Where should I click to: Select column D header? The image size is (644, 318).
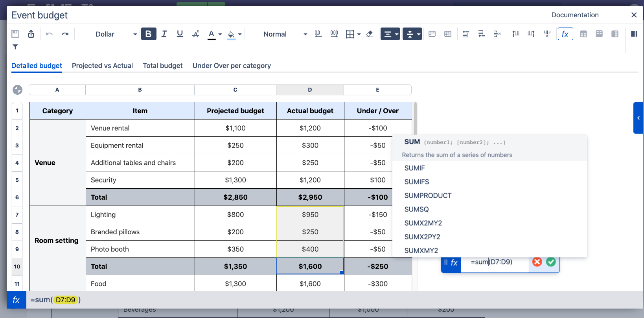point(310,90)
